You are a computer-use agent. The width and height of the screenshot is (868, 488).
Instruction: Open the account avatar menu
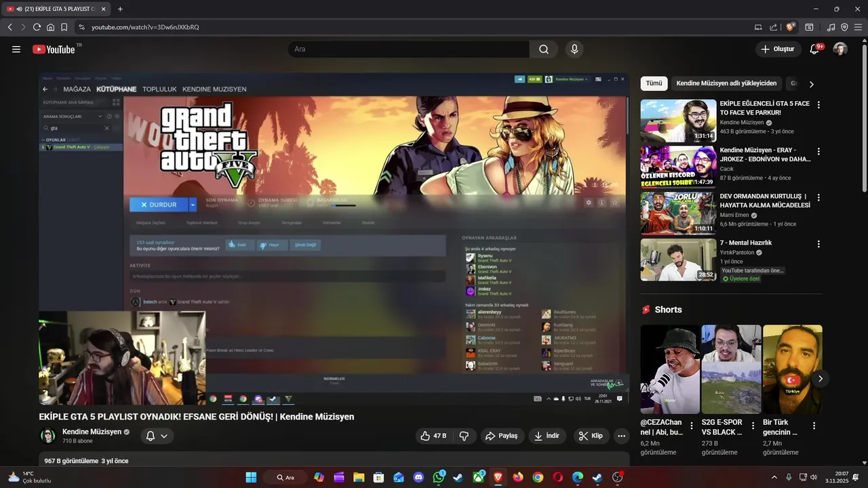pyautogui.click(x=840, y=49)
